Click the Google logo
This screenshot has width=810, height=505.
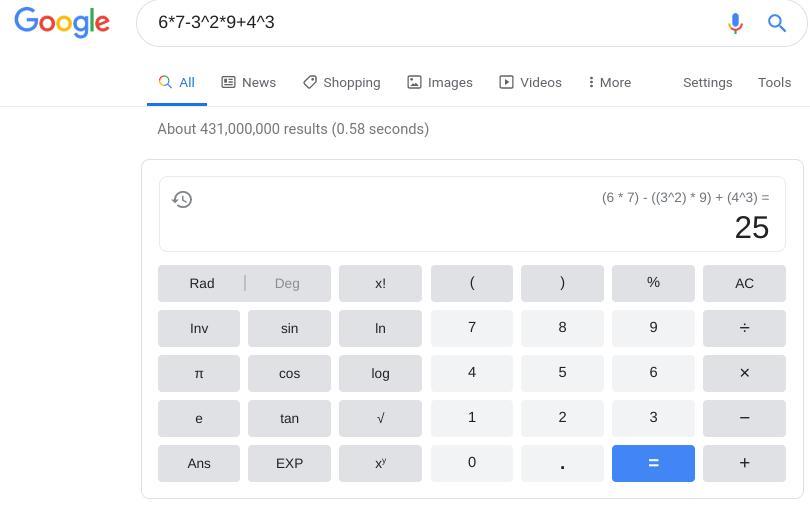point(62,22)
